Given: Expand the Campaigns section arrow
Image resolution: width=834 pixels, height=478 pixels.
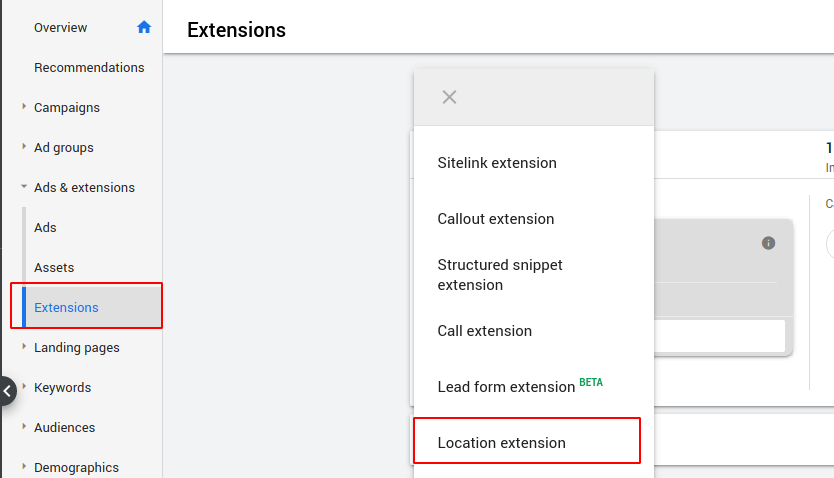Looking at the screenshot, I should tap(24, 106).
